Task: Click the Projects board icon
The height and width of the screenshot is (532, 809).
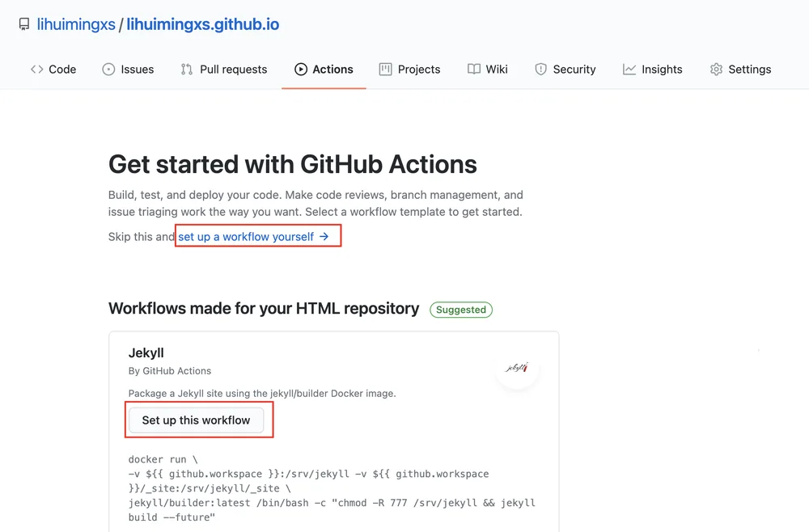Action: (x=385, y=69)
